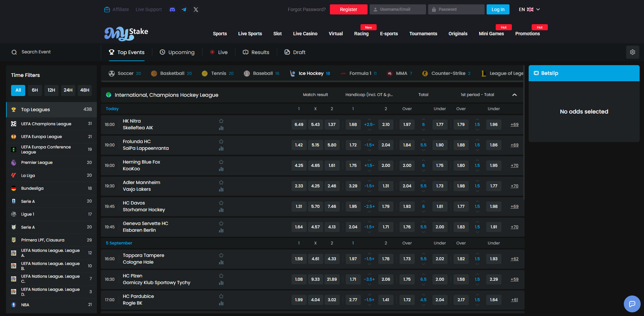
Task: Favorite the HC Plzen match star
Action: [221, 276]
